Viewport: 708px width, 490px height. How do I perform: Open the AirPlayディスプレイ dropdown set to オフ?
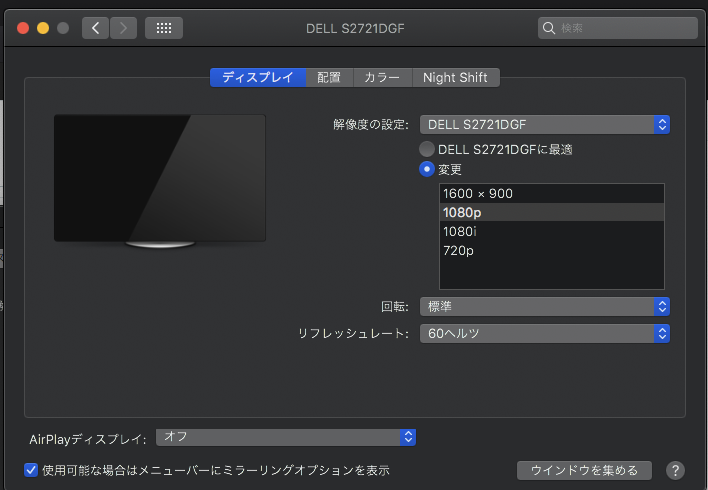click(x=286, y=437)
